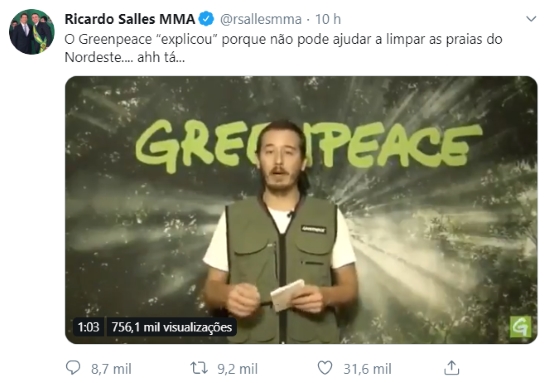550x383 pixels.
Task: Open the Ricardo Salles MMA profile name
Action: pos(130,19)
